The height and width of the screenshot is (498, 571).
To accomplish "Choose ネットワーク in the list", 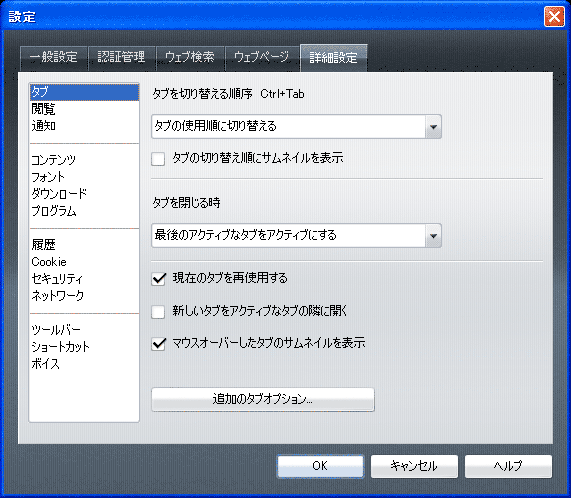I will [x=84, y=296].
